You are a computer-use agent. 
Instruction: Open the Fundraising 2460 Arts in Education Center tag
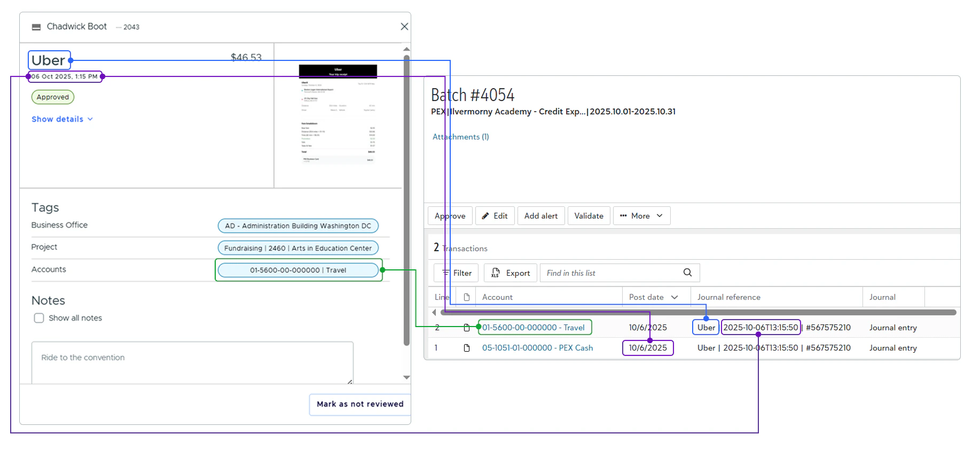tap(298, 248)
